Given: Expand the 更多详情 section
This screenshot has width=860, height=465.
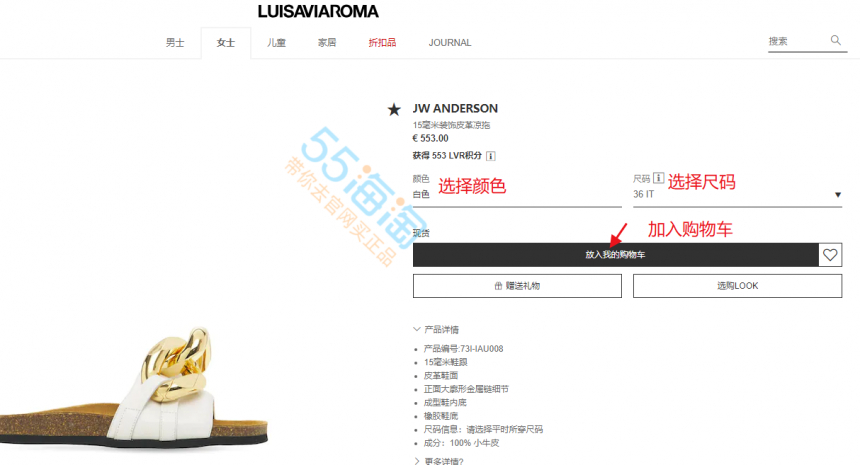Looking at the screenshot, I should (x=439, y=461).
